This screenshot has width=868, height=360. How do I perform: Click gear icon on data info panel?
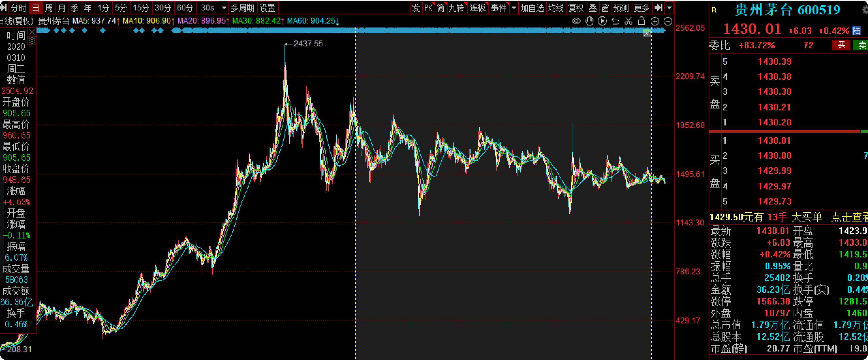click(32, 41)
